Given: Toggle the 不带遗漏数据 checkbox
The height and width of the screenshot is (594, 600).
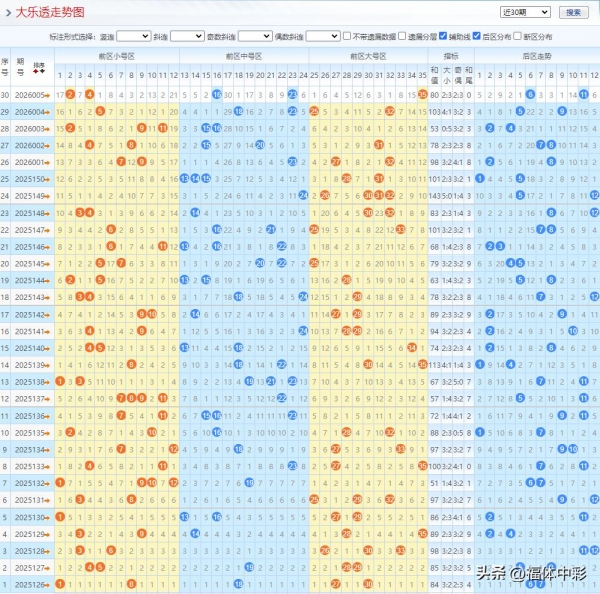Looking at the screenshot, I should [347, 36].
